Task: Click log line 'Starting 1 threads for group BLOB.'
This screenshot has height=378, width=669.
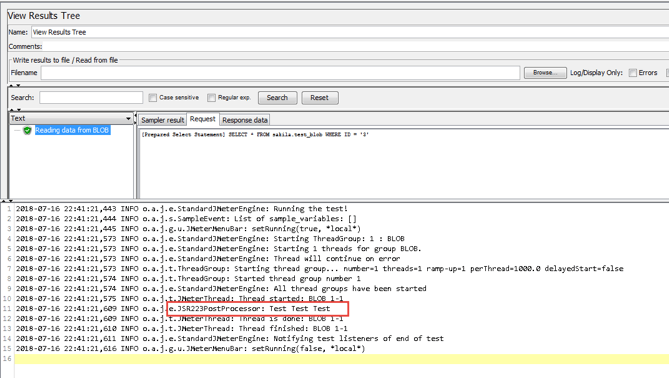Action: coord(218,248)
